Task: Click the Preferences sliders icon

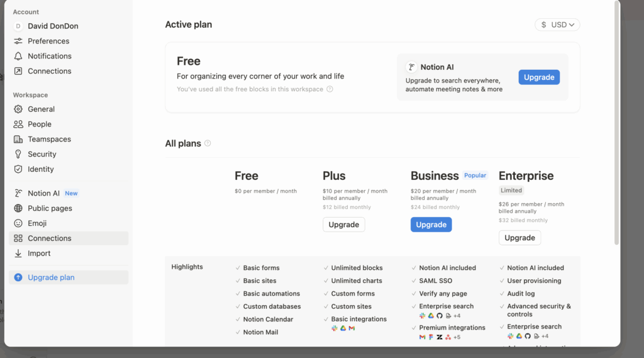Action: (18, 41)
